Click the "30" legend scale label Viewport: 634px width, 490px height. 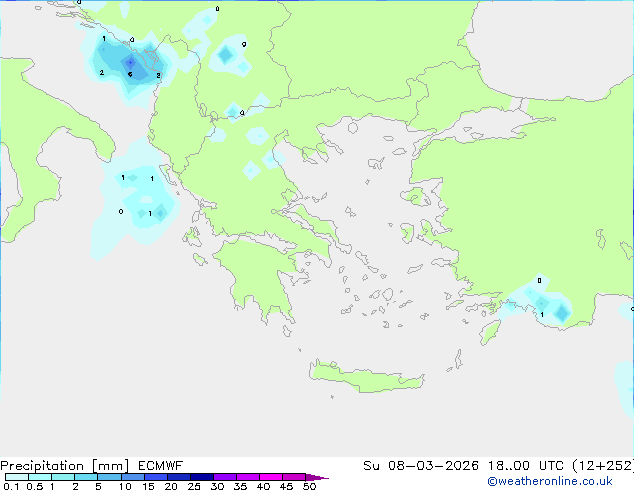pyautogui.click(x=217, y=486)
